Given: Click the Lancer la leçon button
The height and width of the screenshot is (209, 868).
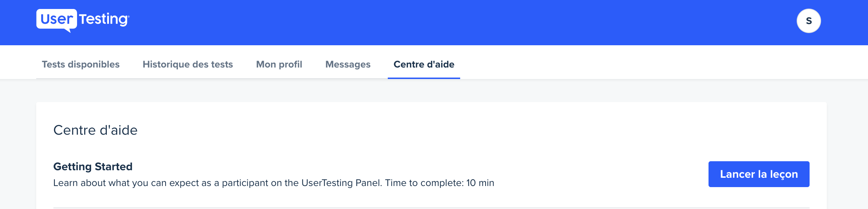Looking at the screenshot, I should tap(759, 174).
